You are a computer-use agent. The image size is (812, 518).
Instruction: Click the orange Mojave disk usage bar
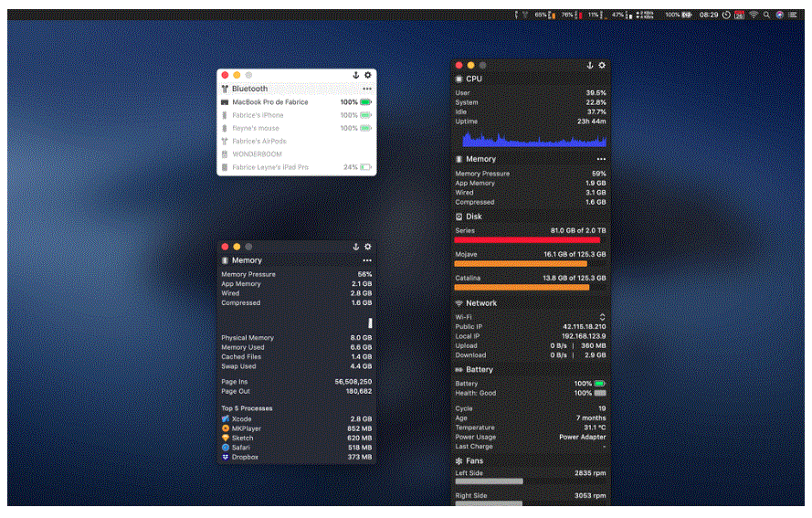521,264
